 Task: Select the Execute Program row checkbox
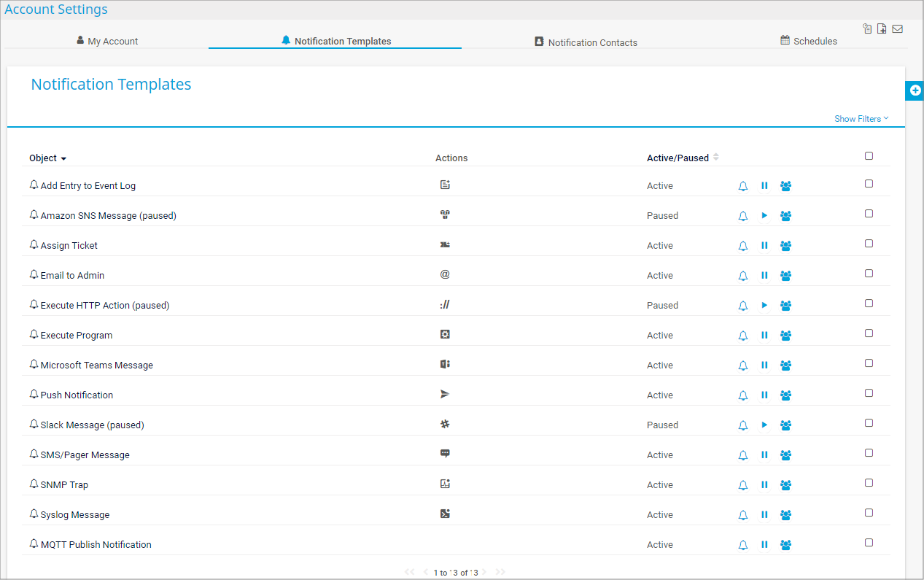869,333
